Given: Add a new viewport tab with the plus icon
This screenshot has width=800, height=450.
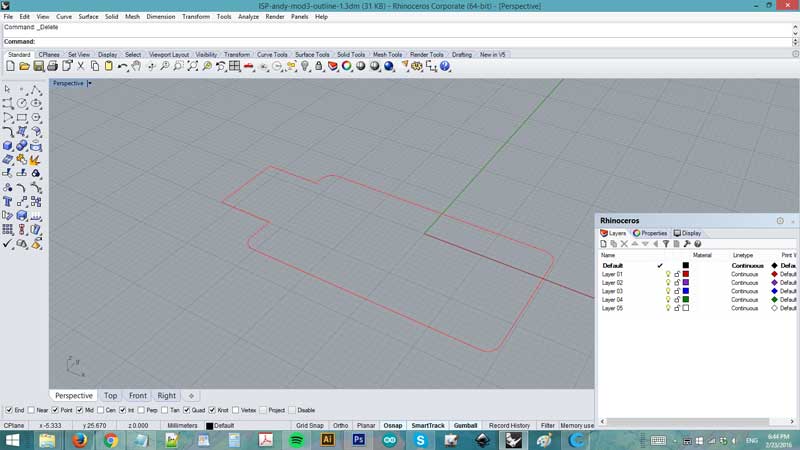Looking at the screenshot, I should (x=191, y=395).
